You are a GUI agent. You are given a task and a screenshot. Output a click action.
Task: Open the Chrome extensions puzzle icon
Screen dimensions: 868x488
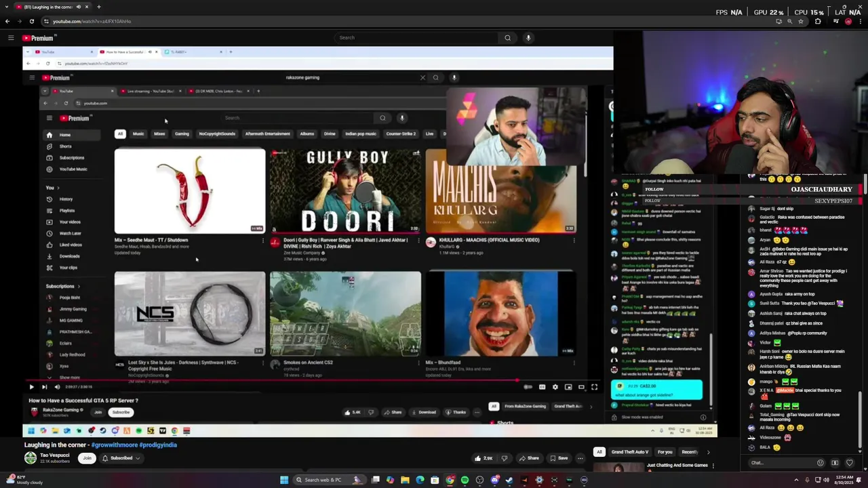[818, 21]
